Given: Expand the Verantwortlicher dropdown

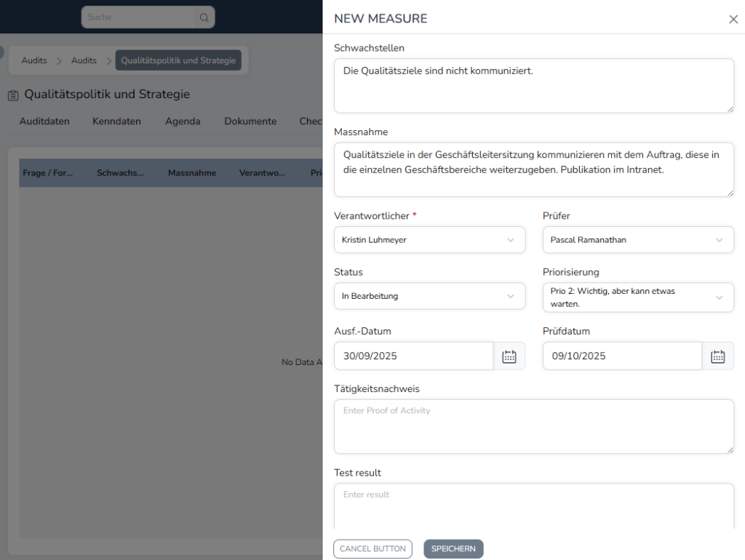Looking at the screenshot, I should [429, 240].
